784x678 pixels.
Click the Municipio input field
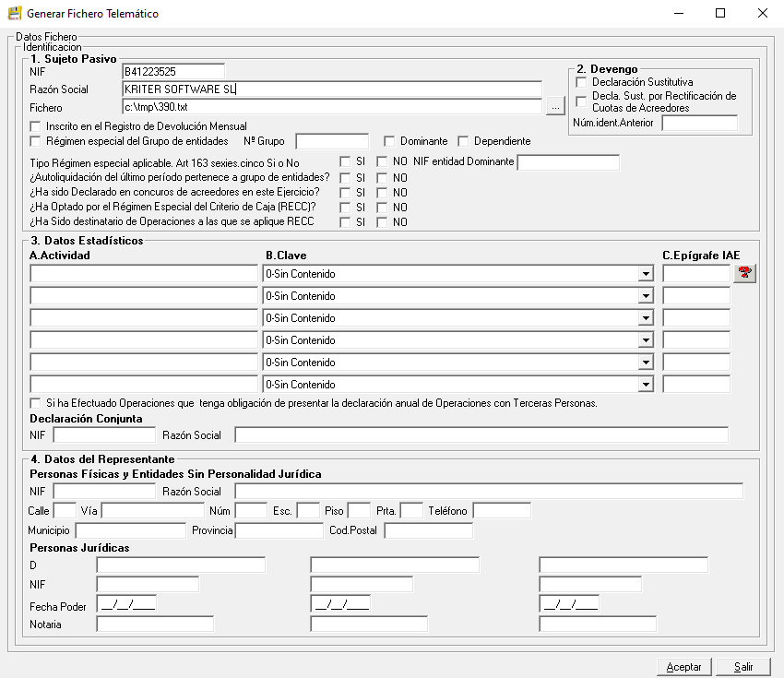[130, 530]
